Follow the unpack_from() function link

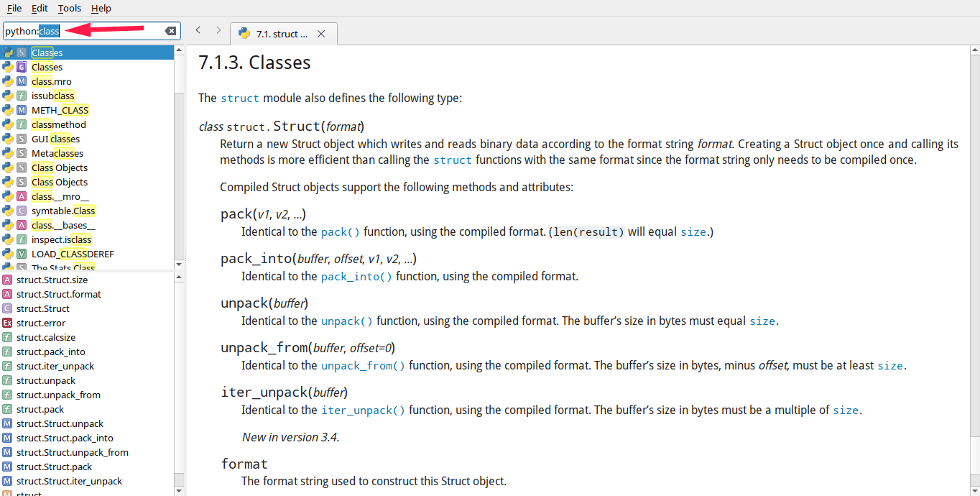363,365
